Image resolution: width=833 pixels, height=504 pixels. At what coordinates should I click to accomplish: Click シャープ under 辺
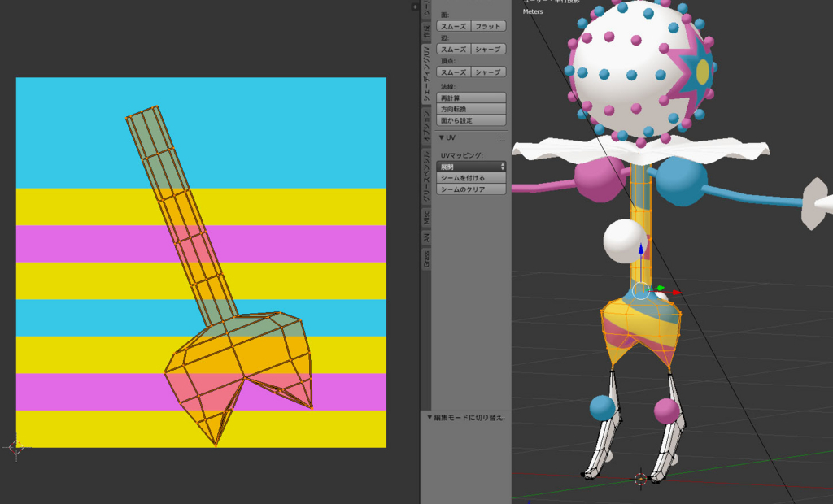tap(488, 49)
